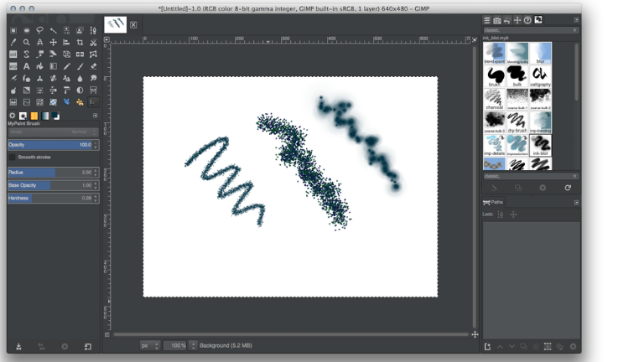Select the Cage Transform tool
Screen dimensions: 644x362
coord(93,54)
